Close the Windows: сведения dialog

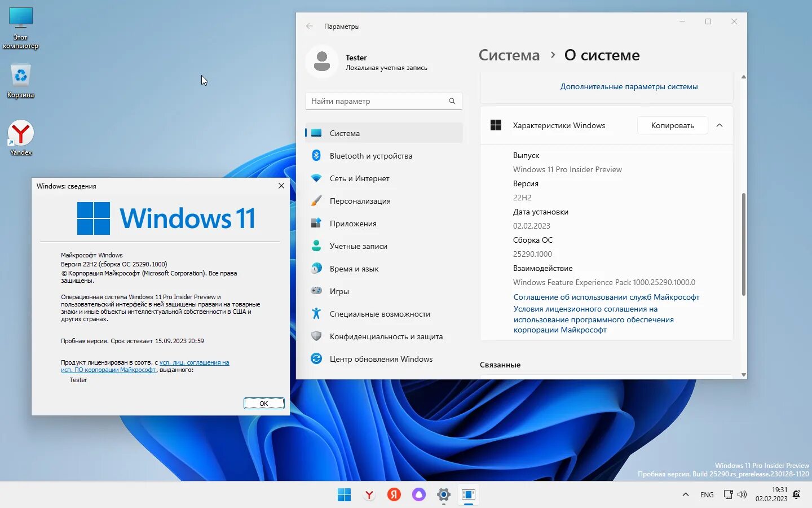tap(281, 186)
